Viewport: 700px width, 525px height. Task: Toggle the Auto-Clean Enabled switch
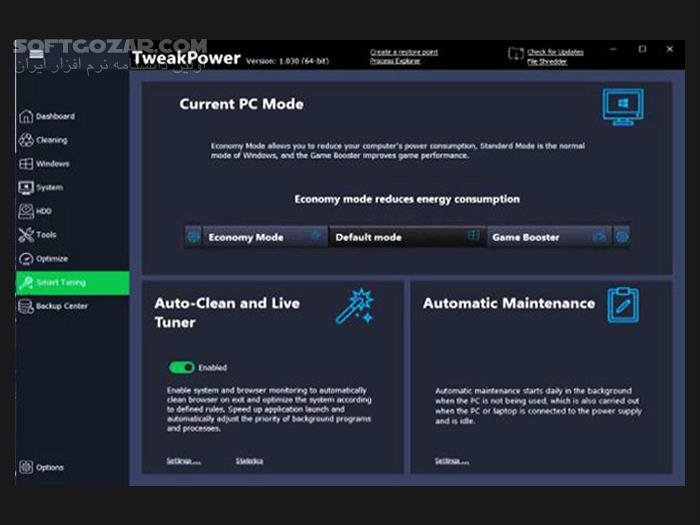pos(182,367)
